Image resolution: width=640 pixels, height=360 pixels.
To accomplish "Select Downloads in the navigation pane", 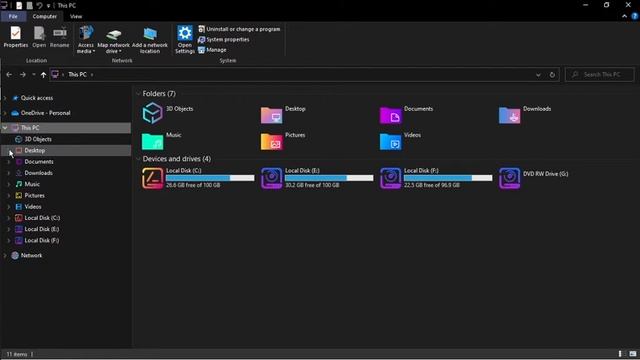I will pyautogui.click(x=38, y=173).
